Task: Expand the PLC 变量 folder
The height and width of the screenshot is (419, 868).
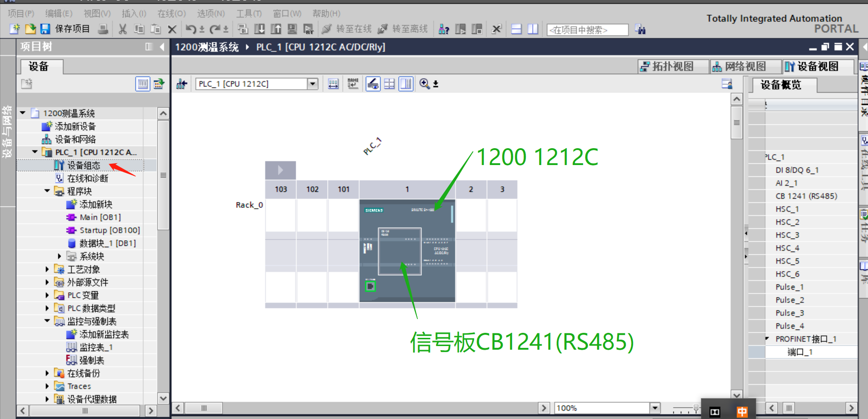Action: pyautogui.click(x=47, y=295)
